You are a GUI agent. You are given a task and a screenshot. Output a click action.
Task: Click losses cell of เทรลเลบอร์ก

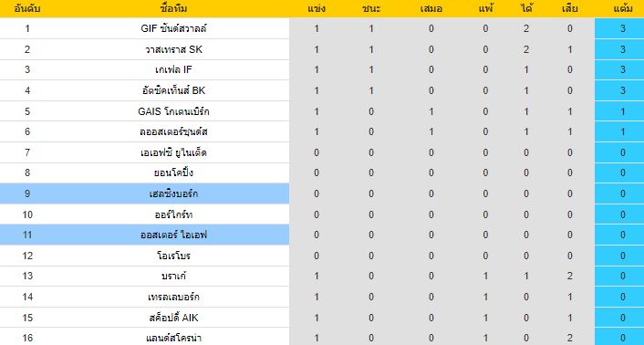[x=485, y=297]
